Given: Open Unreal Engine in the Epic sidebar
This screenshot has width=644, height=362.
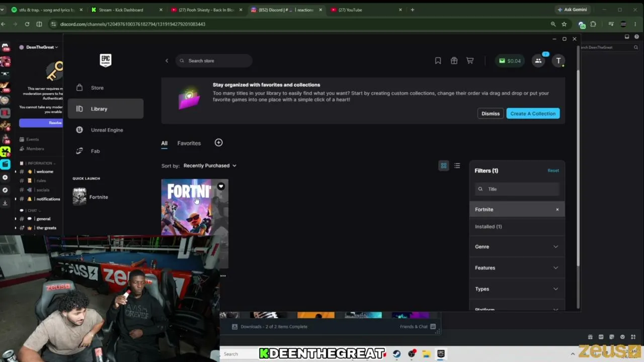Looking at the screenshot, I should 106,130.
